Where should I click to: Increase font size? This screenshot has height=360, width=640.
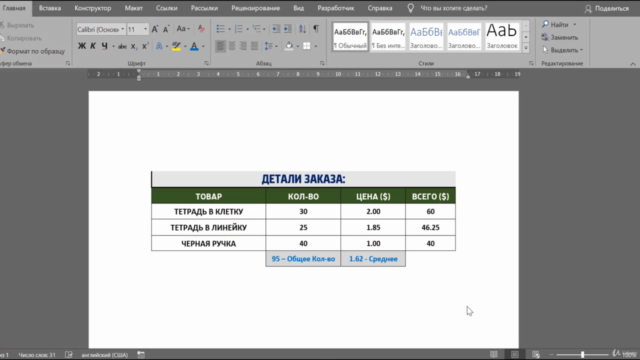click(155, 29)
